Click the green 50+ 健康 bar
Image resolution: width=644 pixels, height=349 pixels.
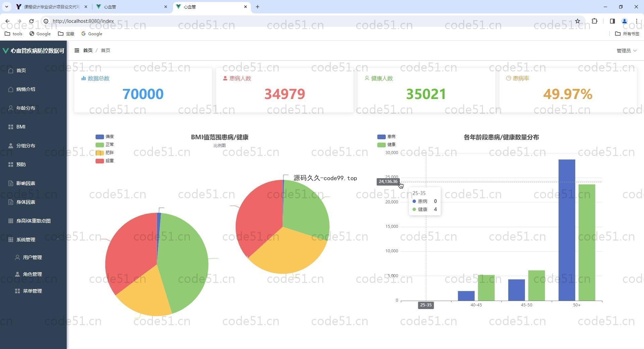click(x=587, y=243)
